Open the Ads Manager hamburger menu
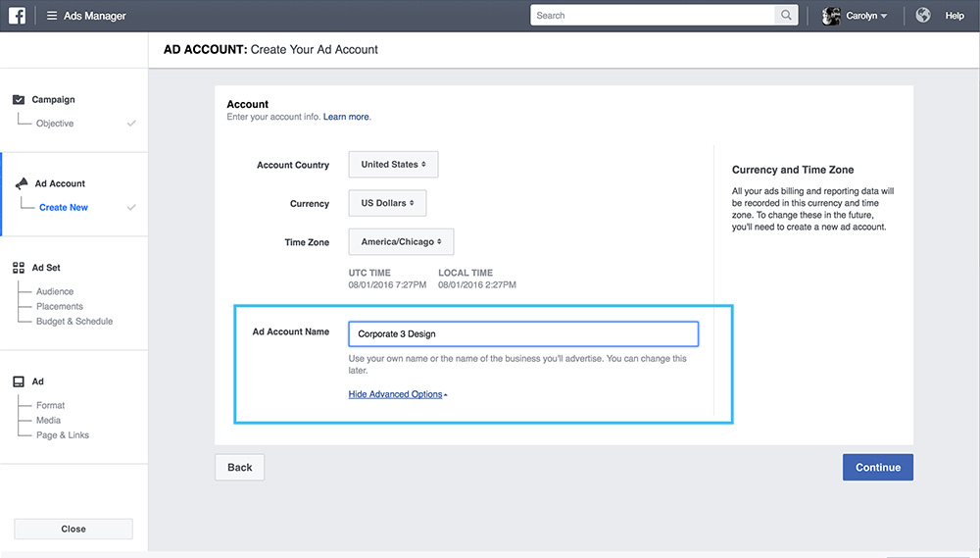This screenshot has height=558, width=980. coord(52,16)
